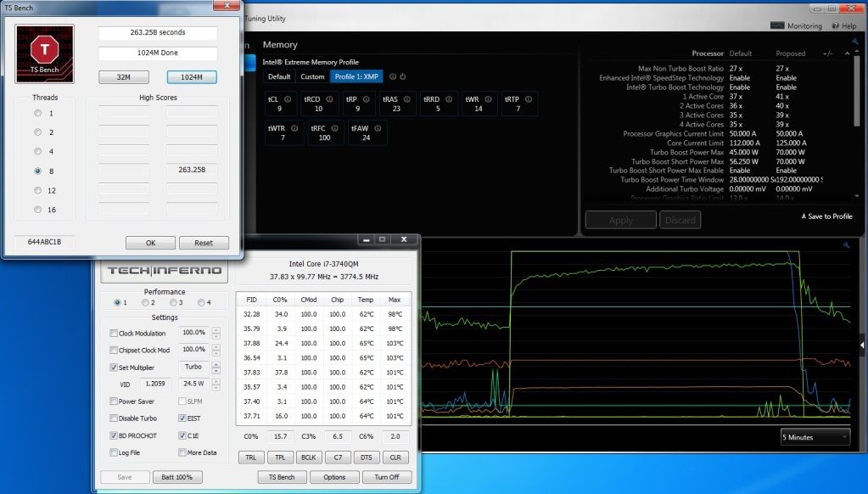
Task: Select 12 threads in TS Bench
Action: tap(37, 190)
